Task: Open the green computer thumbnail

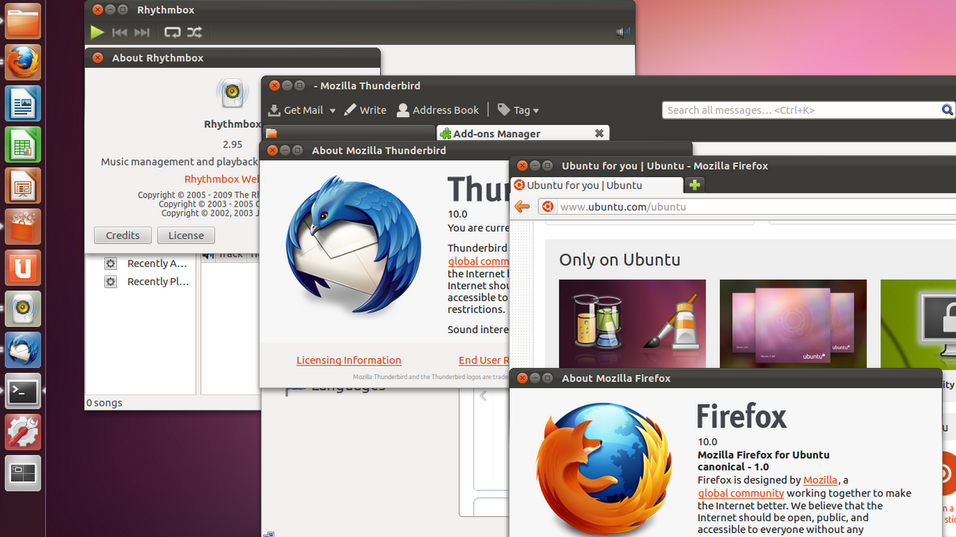Action: click(x=918, y=324)
